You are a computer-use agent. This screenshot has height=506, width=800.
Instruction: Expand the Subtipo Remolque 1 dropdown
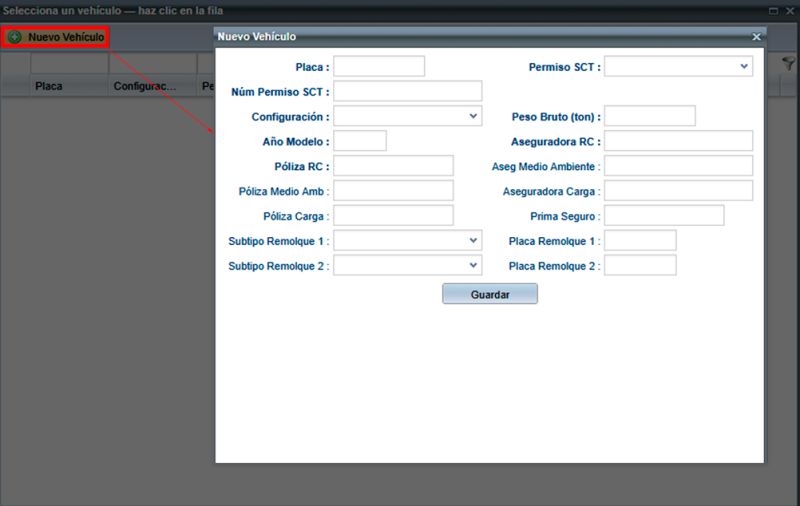(473, 240)
